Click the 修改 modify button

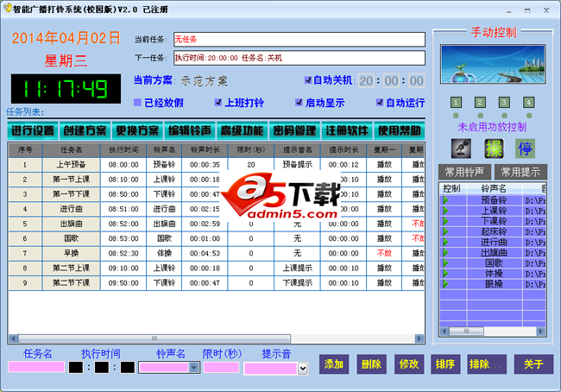(x=409, y=364)
